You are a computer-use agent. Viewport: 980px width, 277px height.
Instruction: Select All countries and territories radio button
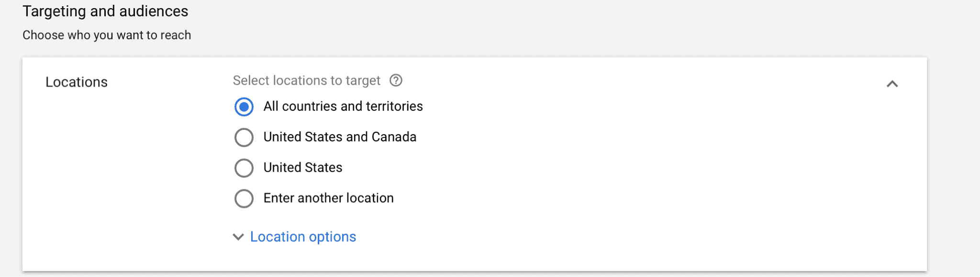pyautogui.click(x=244, y=107)
